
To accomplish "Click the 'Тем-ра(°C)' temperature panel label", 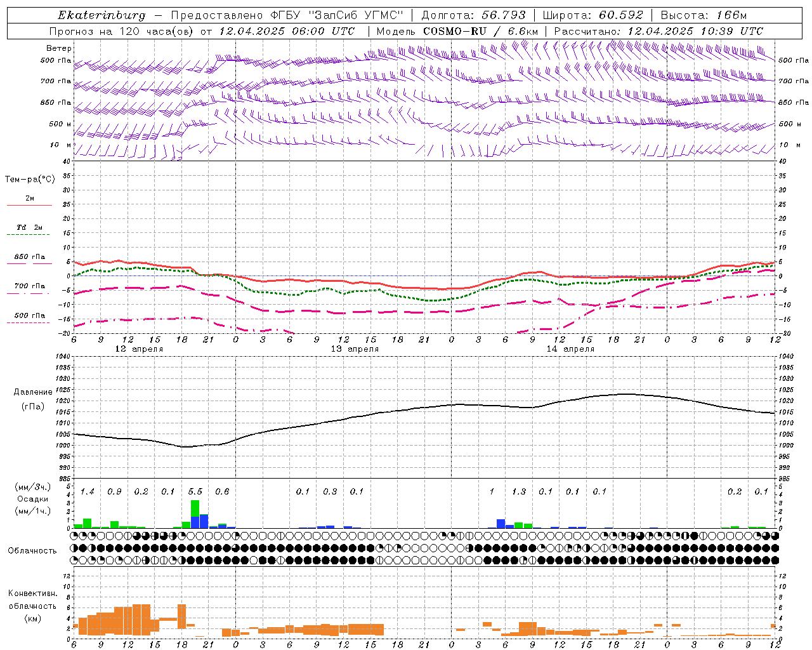I will click(30, 180).
